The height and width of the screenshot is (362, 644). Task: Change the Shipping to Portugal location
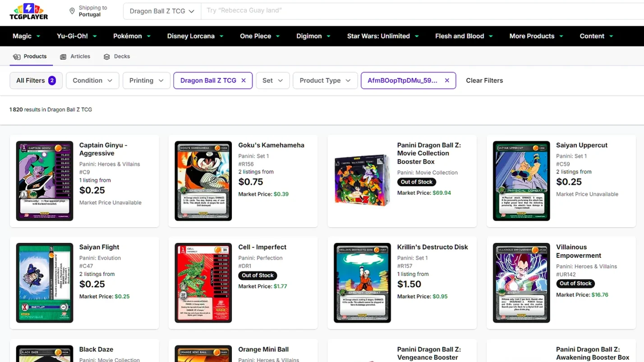[88, 11]
